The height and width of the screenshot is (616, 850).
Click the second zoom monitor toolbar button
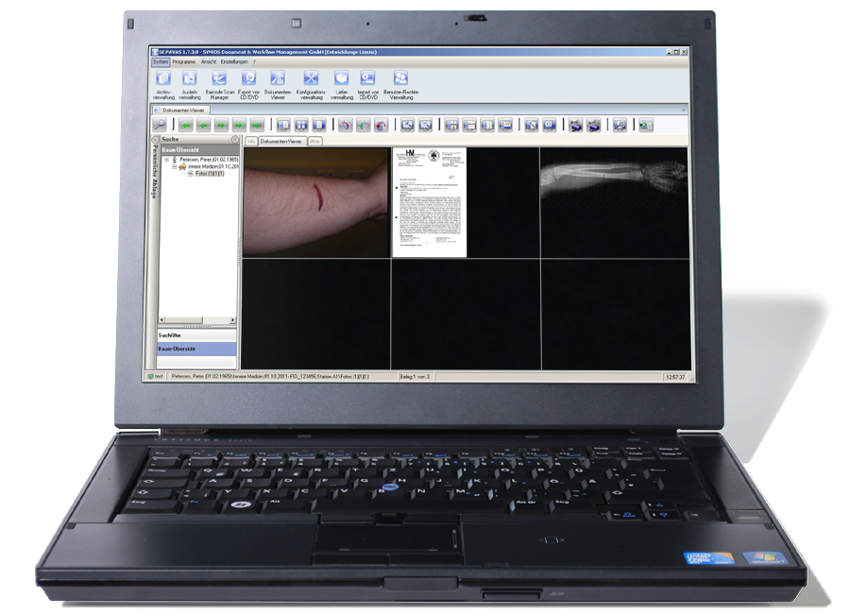point(426,126)
